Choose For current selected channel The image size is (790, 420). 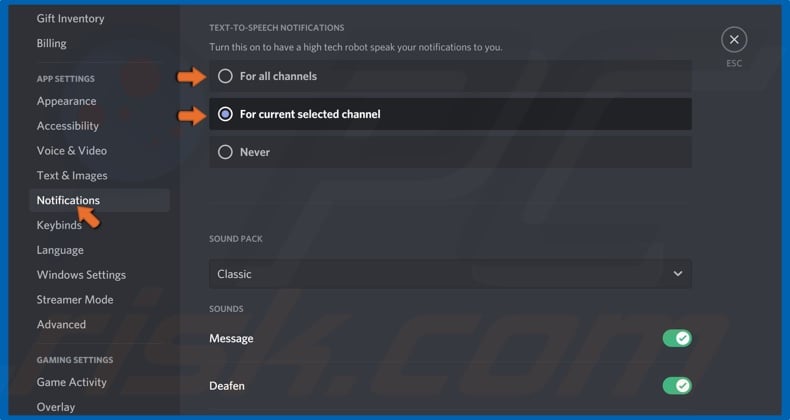[225, 114]
